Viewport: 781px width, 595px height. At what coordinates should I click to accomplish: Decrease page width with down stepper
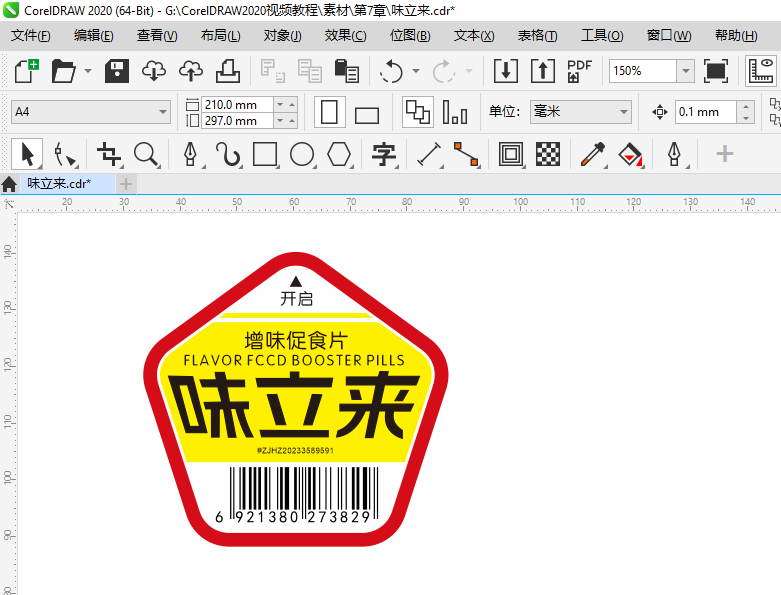(x=280, y=105)
